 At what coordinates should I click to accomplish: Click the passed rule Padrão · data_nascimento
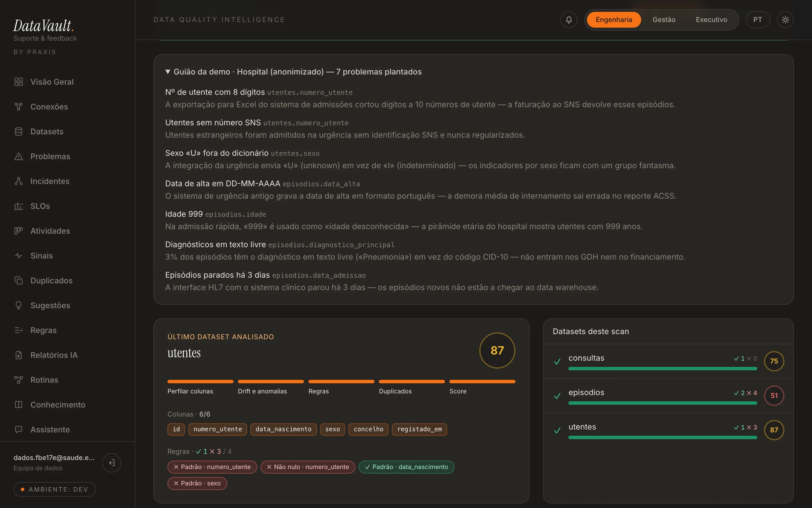406,467
